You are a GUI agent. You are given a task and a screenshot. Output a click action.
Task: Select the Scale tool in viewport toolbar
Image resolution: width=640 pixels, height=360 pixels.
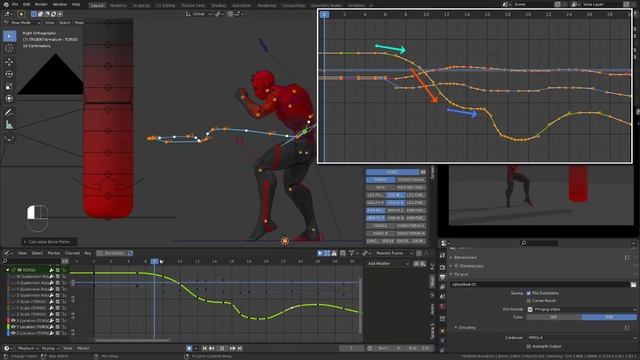click(x=9, y=87)
